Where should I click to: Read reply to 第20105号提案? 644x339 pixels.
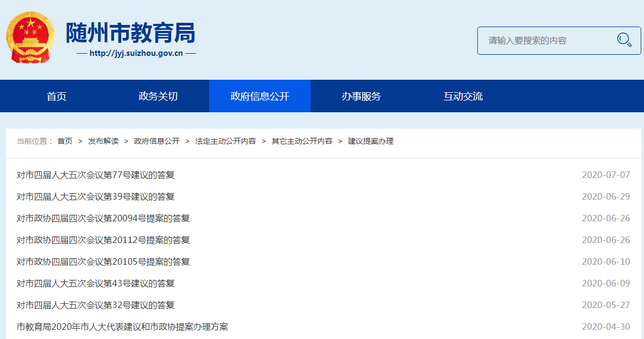click(103, 262)
